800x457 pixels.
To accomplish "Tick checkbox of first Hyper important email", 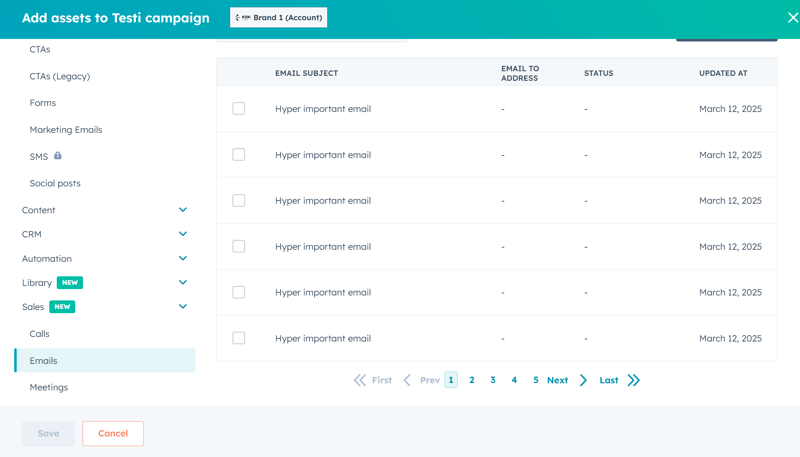I will pos(239,109).
